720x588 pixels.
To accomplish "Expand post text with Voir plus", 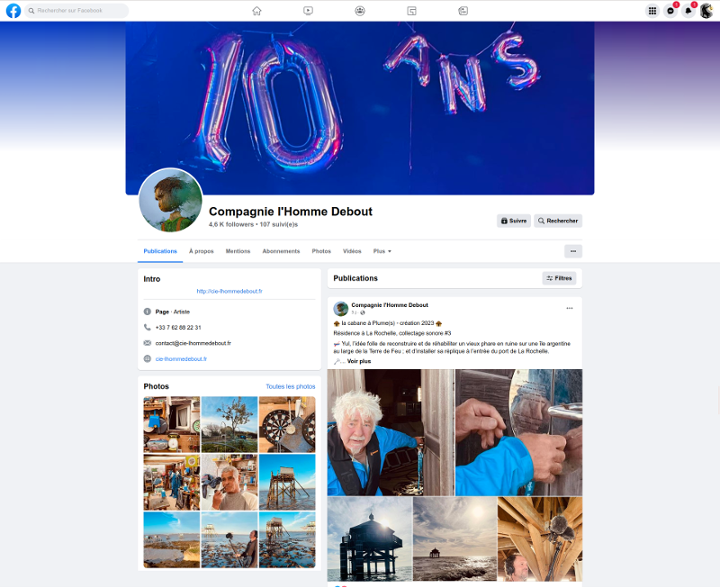I will tap(359, 361).
